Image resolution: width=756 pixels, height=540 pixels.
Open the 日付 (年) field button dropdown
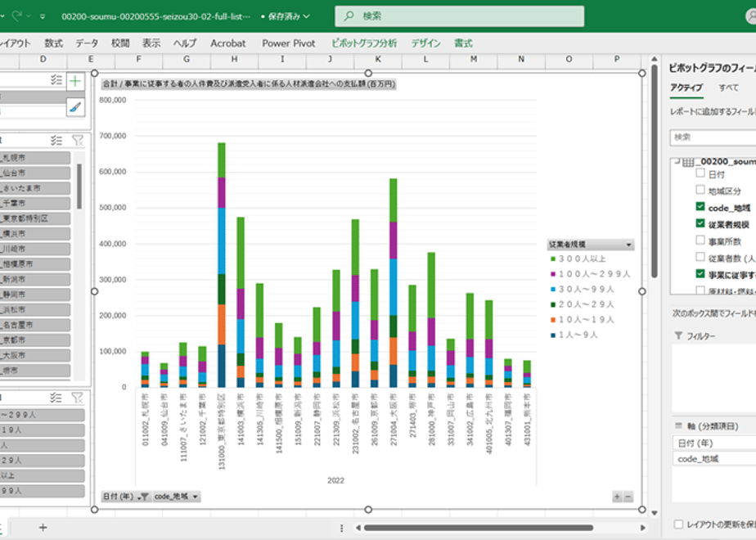(x=143, y=497)
